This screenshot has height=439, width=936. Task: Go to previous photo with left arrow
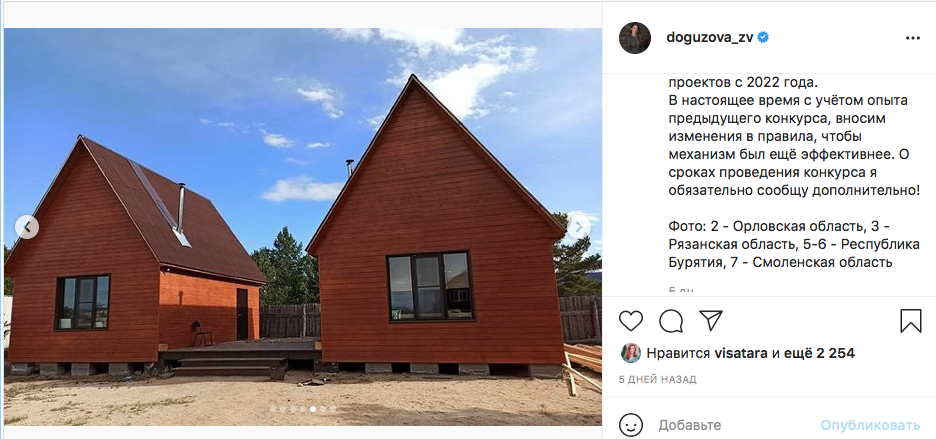(27, 227)
